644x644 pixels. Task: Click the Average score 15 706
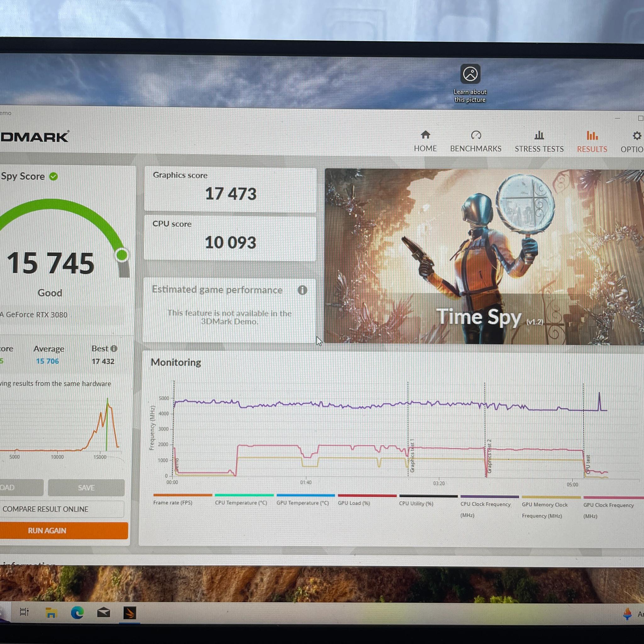(47, 361)
